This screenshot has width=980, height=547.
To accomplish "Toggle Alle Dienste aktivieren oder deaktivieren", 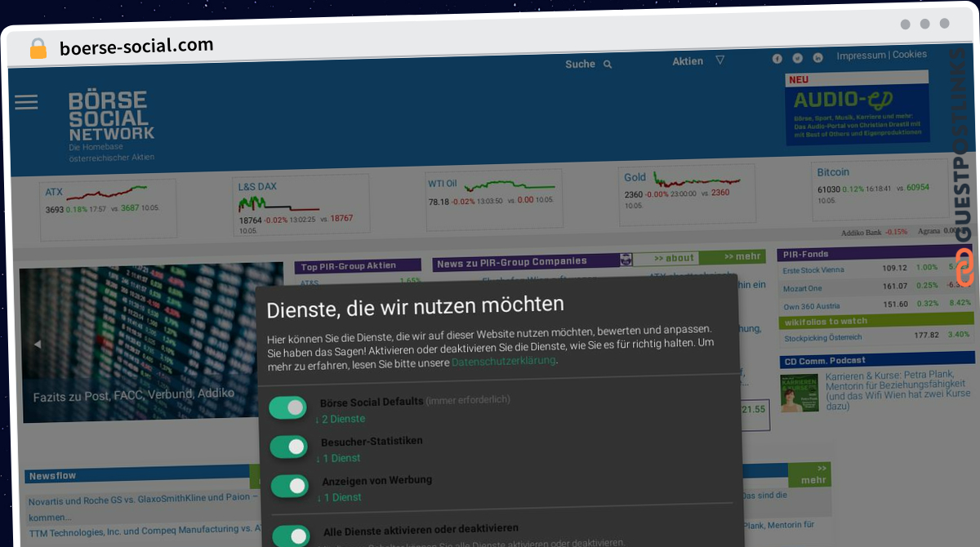I will click(x=291, y=536).
